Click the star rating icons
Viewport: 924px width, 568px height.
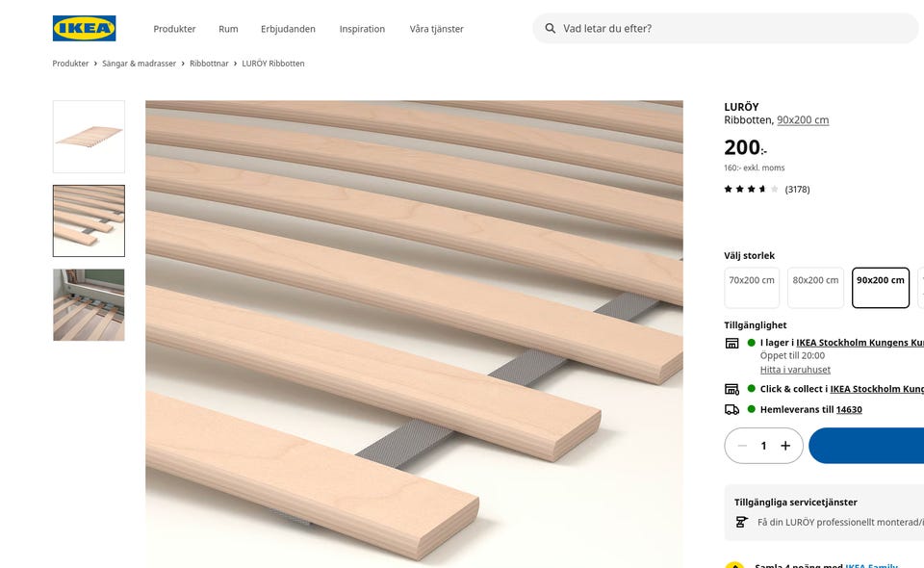(x=752, y=189)
